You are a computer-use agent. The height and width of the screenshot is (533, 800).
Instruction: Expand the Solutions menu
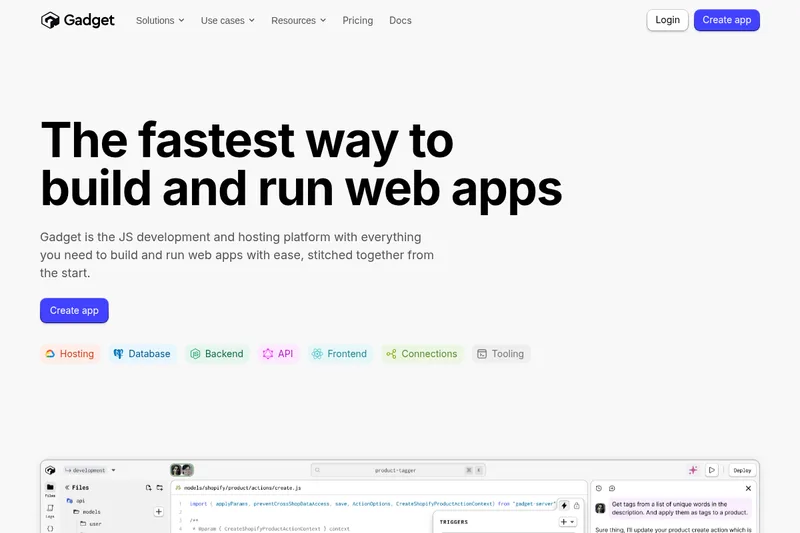(x=160, y=20)
